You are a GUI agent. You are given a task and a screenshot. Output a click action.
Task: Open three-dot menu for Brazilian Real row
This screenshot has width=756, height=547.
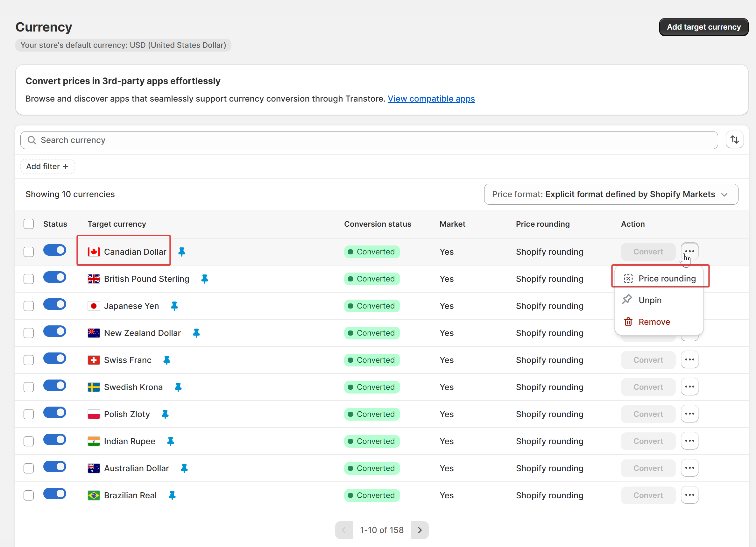click(x=689, y=495)
